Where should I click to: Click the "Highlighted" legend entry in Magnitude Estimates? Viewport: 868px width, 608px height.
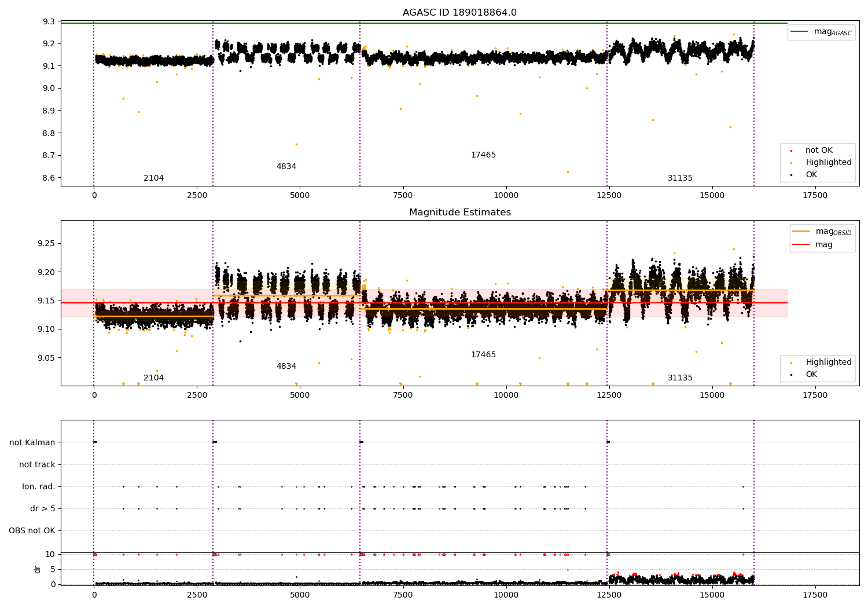tap(829, 362)
